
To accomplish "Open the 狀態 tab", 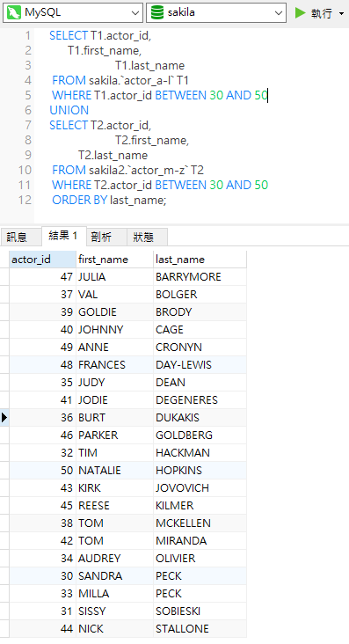I will 143,237.
